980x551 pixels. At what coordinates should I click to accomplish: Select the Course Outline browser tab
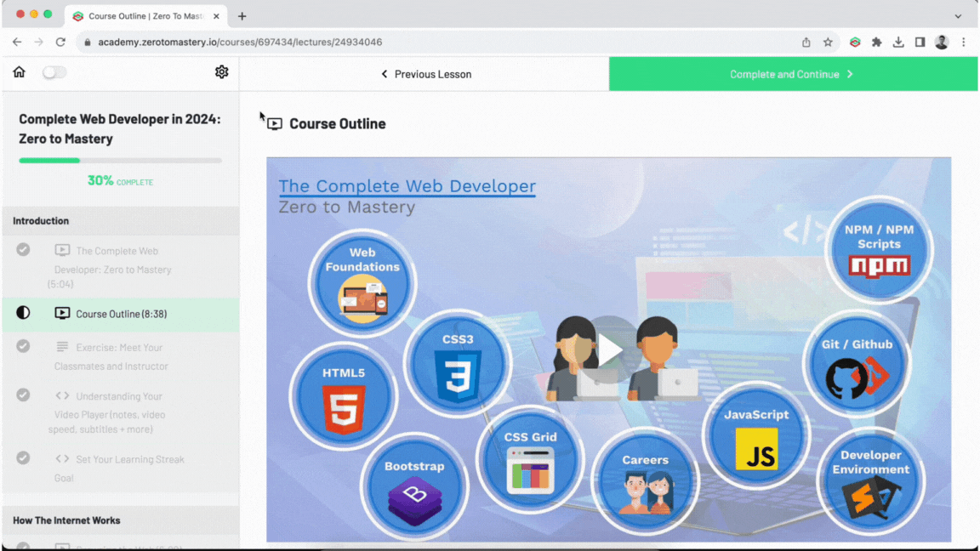tap(145, 16)
